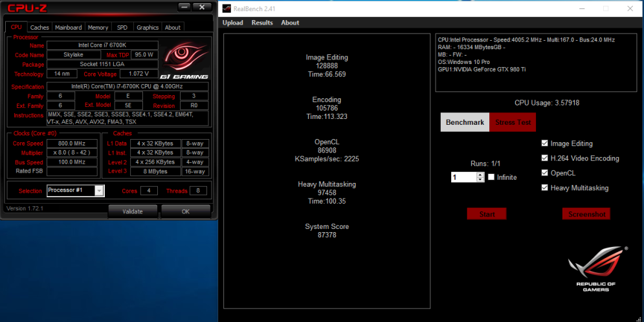This screenshot has width=644, height=322.
Task: Switch to the SPD tab in CPU-Z
Action: [x=122, y=28]
